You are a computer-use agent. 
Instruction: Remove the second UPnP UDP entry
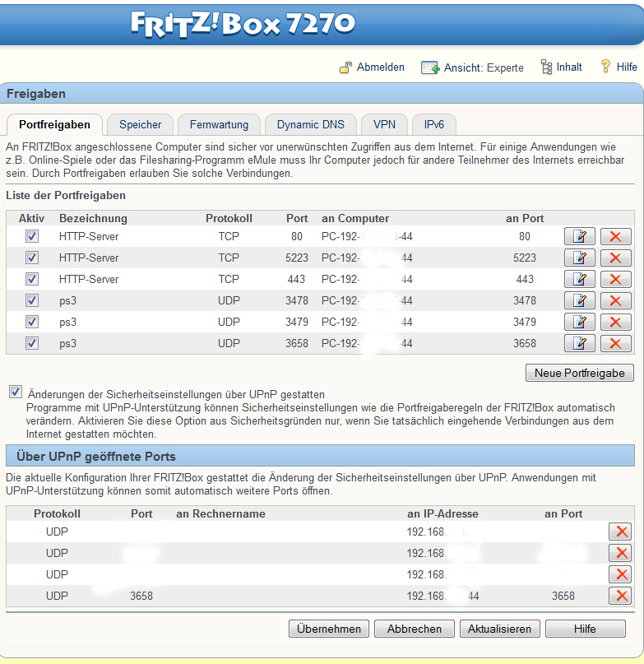pyautogui.click(x=620, y=553)
